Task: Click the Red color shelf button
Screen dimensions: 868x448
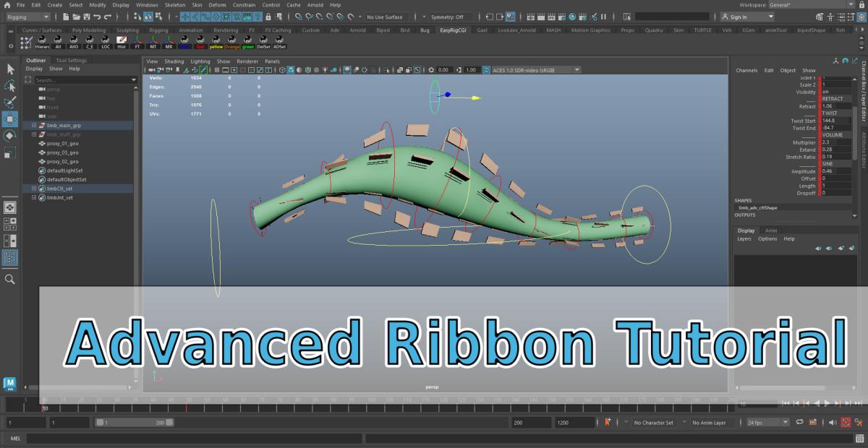Action: [200, 43]
